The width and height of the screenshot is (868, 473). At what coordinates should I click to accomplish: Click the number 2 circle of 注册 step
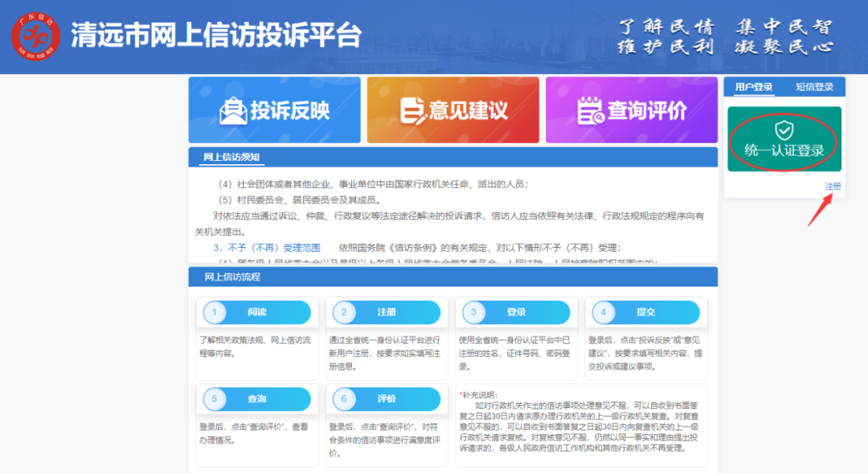pyautogui.click(x=344, y=312)
